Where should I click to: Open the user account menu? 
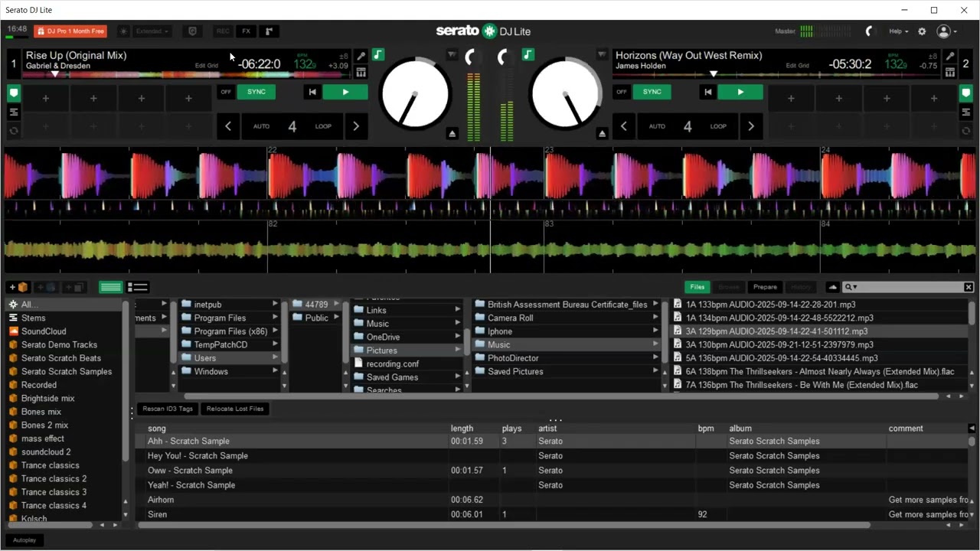click(946, 31)
